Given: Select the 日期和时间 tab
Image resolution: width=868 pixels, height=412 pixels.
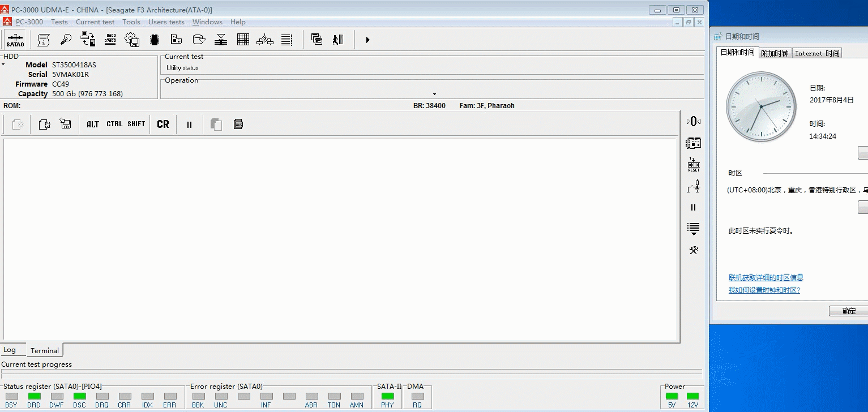Looking at the screenshot, I should (x=737, y=52).
